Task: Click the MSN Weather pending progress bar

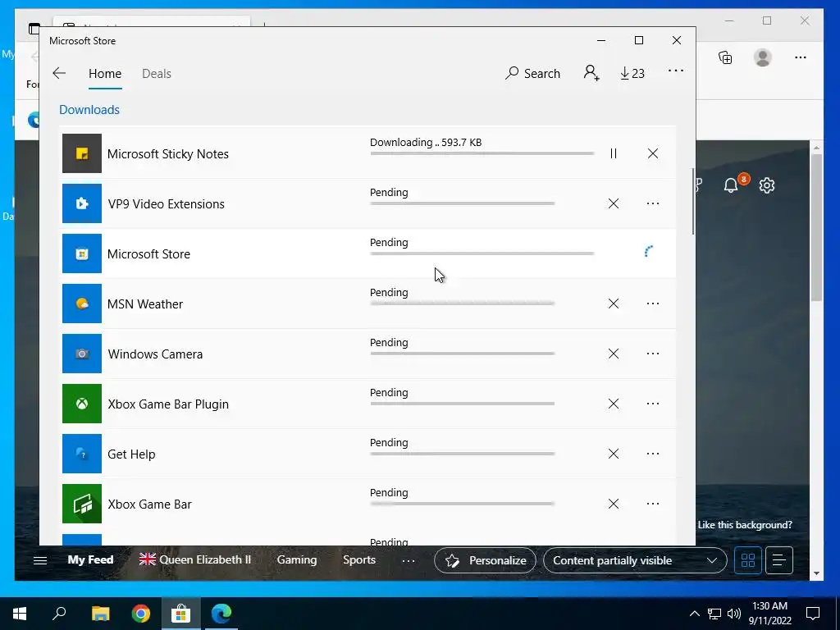Action: [463, 304]
